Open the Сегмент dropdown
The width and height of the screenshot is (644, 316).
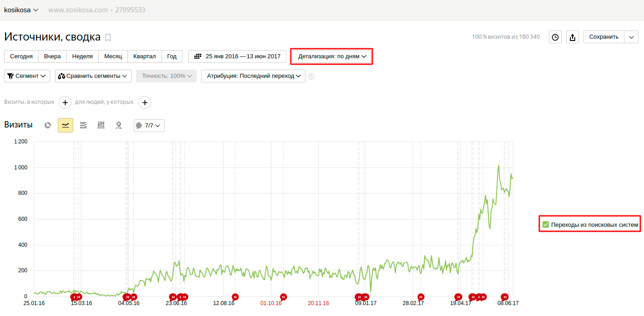coord(27,76)
